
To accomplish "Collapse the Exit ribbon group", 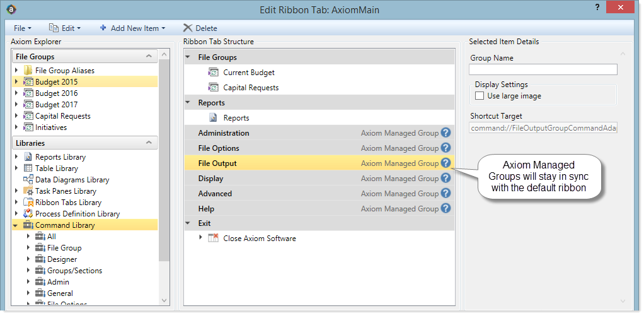I will click(188, 223).
